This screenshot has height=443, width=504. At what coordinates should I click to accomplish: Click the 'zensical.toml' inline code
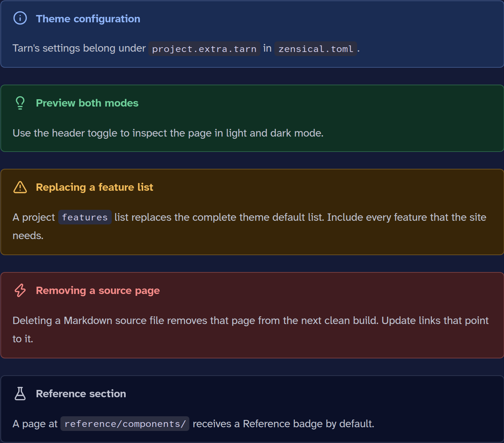coord(316,49)
